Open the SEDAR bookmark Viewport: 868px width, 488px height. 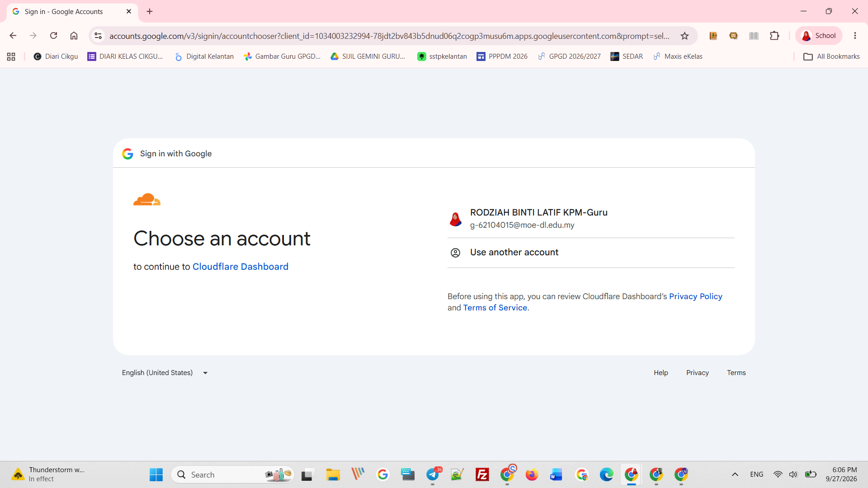click(x=627, y=56)
